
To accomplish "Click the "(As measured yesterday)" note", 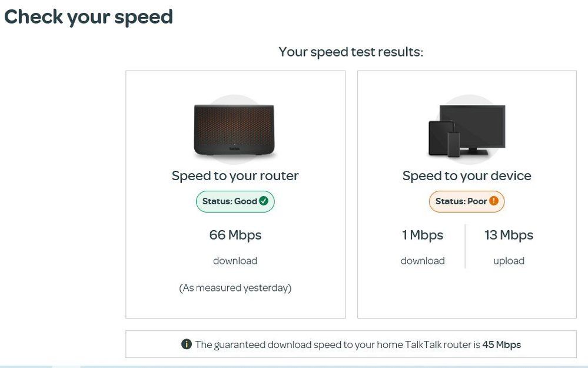I will pyautogui.click(x=235, y=288).
